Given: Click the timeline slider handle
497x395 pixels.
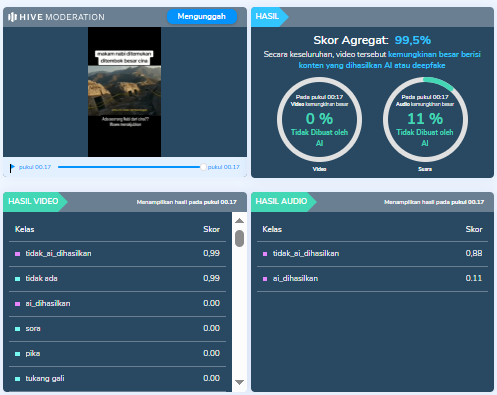Looking at the screenshot, I should point(203,167).
